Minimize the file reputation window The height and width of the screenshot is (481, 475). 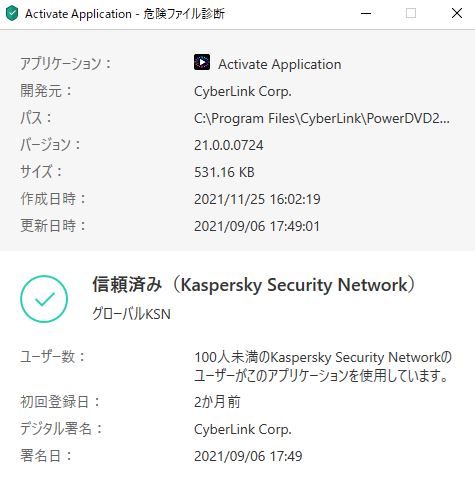point(366,14)
